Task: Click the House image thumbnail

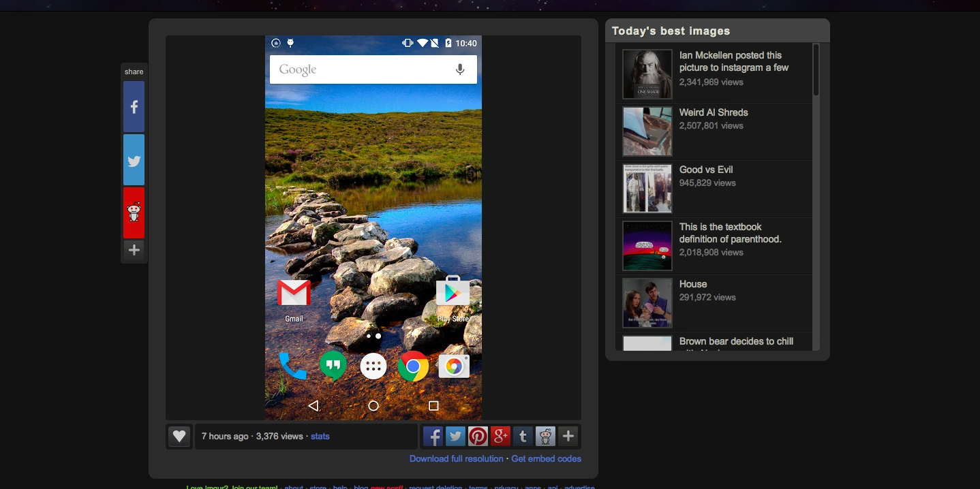Action: coord(647,303)
